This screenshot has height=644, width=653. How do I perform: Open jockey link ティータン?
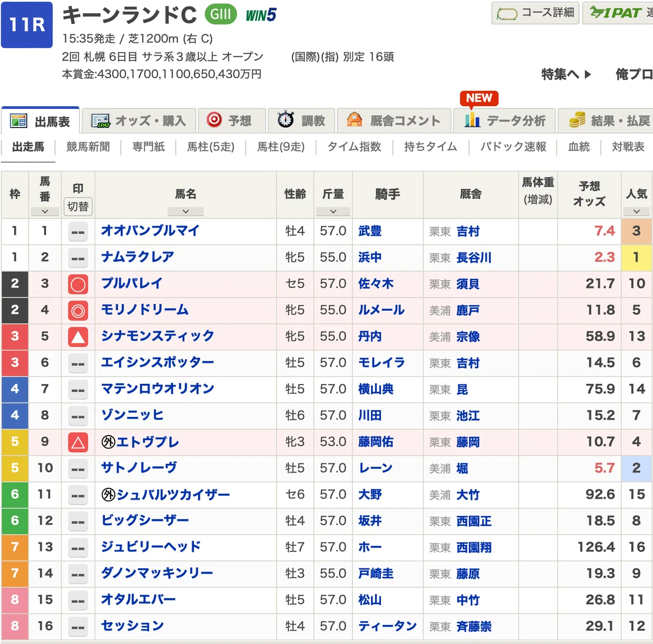[387, 626]
